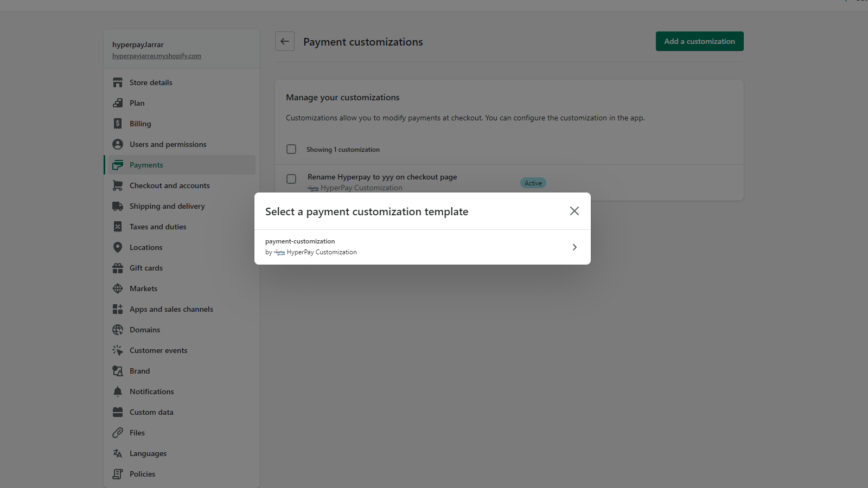The height and width of the screenshot is (488, 868).
Task: Open Policies settings
Action: point(182,474)
